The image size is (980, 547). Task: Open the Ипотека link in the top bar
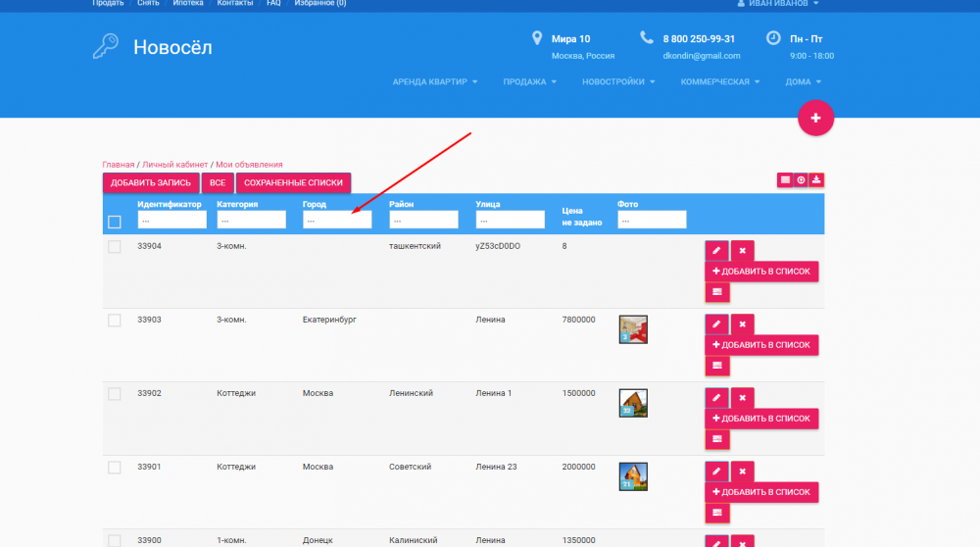pyautogui.click(x=188, y=4)
